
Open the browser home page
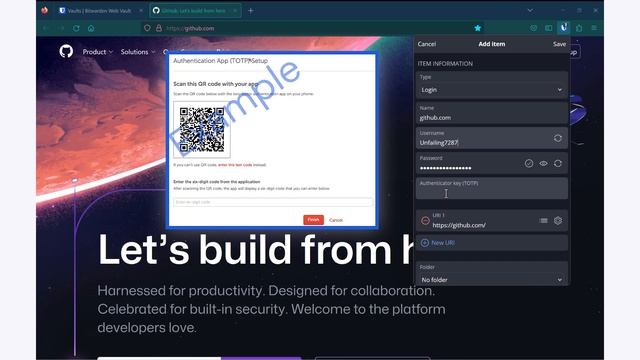(x=91, y=28)
